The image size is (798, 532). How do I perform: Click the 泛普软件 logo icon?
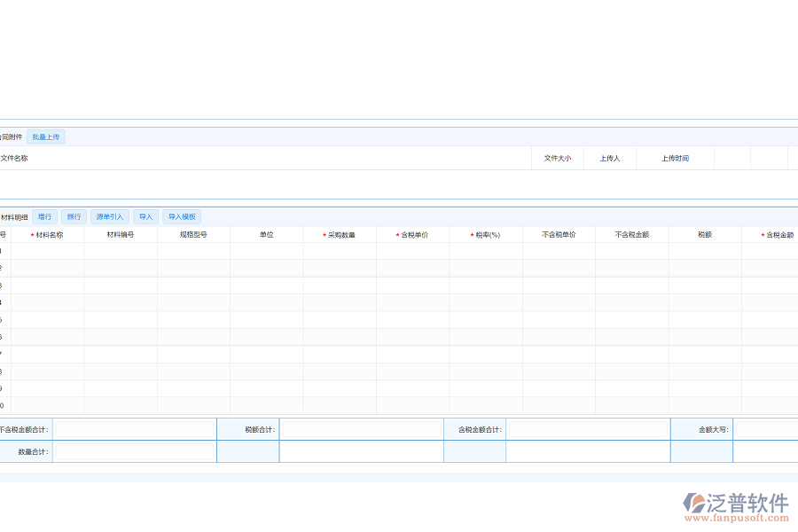693,503
